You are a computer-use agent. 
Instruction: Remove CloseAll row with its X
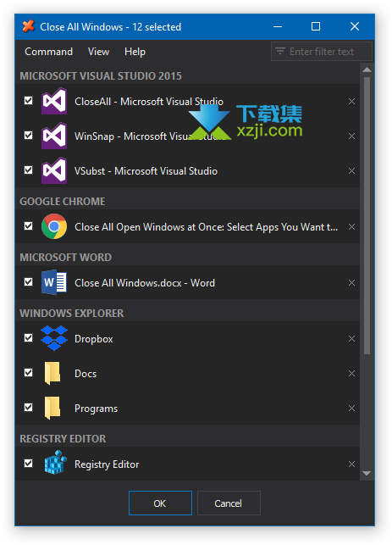coord(351,102)
